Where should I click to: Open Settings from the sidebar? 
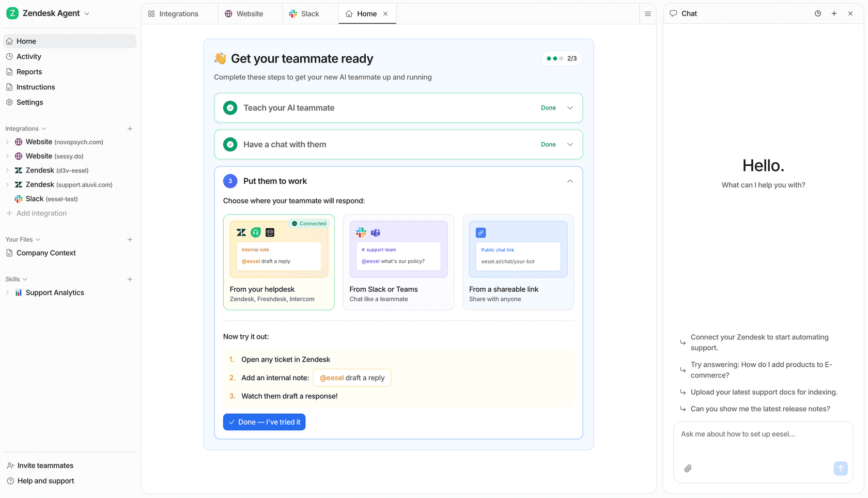[30, 102]
